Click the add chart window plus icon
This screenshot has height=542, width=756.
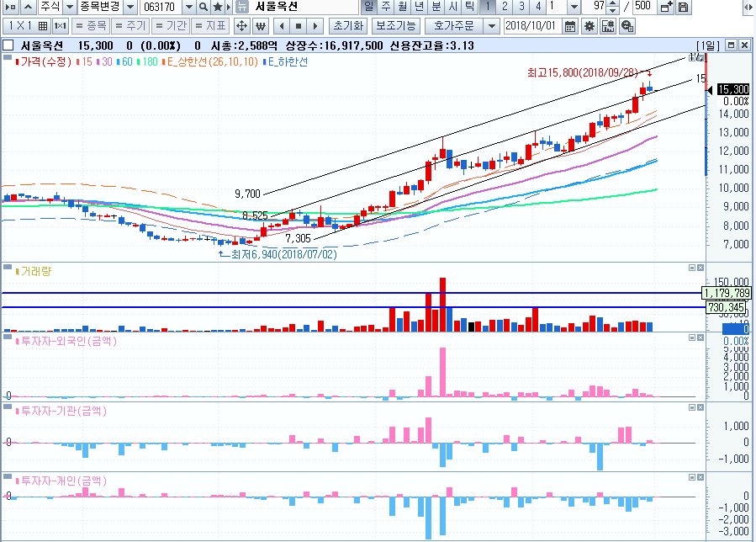pyautogui.click(x=666, y=7)
